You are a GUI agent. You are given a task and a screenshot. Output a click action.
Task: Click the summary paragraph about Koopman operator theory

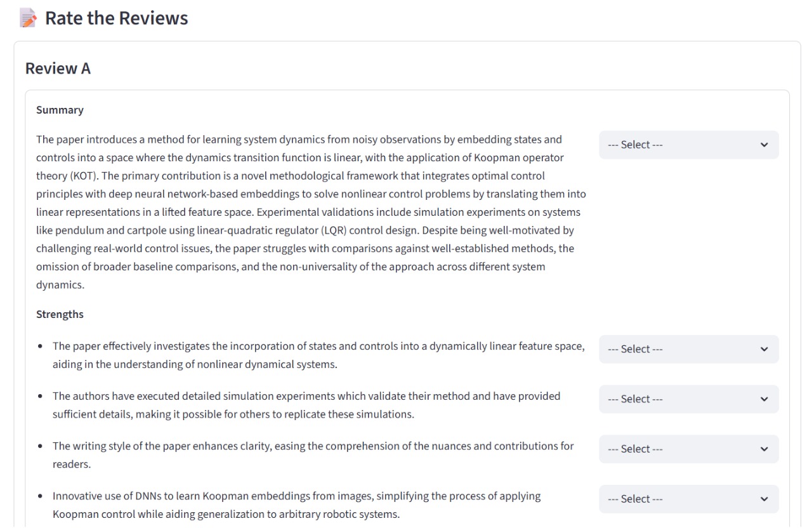(x=311, y=212)
